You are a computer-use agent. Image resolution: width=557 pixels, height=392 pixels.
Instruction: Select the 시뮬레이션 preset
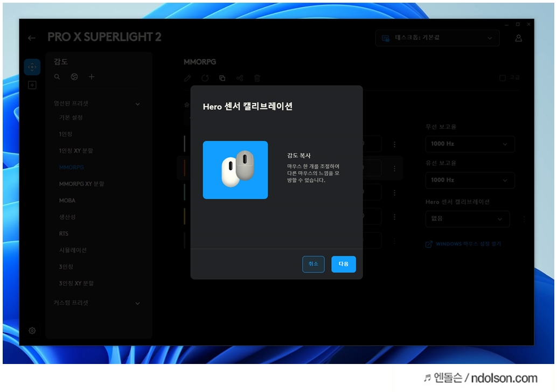click(x=73, y=250)
